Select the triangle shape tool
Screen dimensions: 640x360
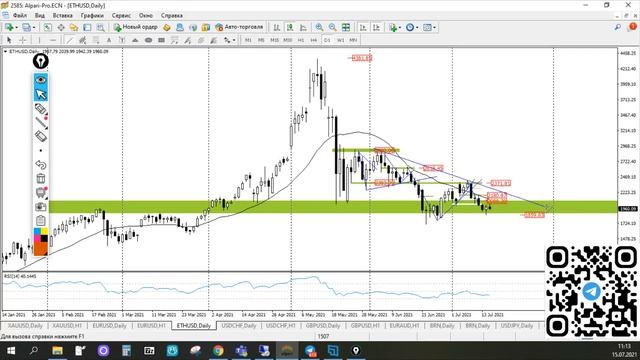point(135,40)
